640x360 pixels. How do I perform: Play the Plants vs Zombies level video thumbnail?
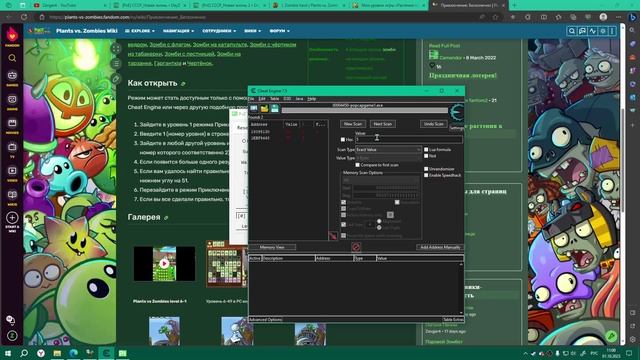click(x=164, y=264)
